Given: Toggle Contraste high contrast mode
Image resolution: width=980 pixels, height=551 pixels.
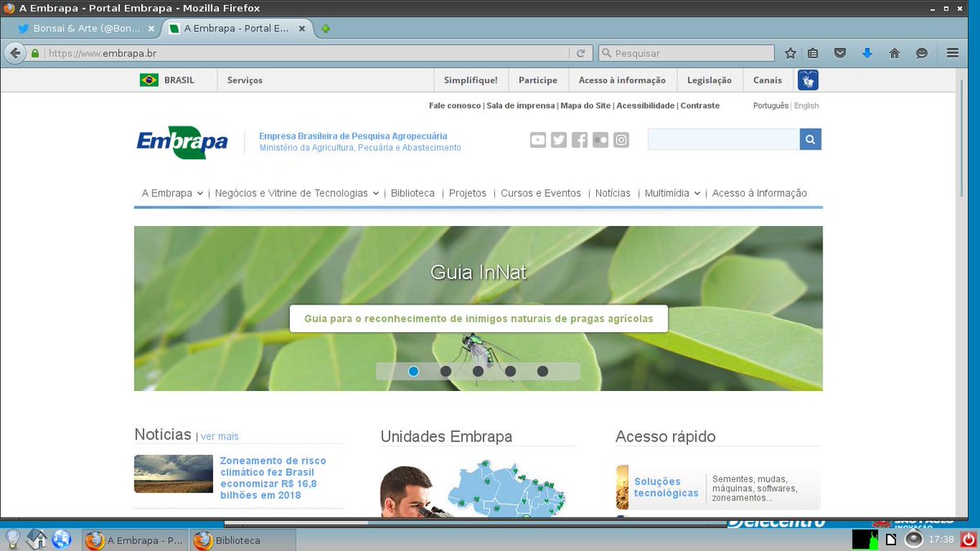Looking at the screenshot, I should [x=700, y=105].
